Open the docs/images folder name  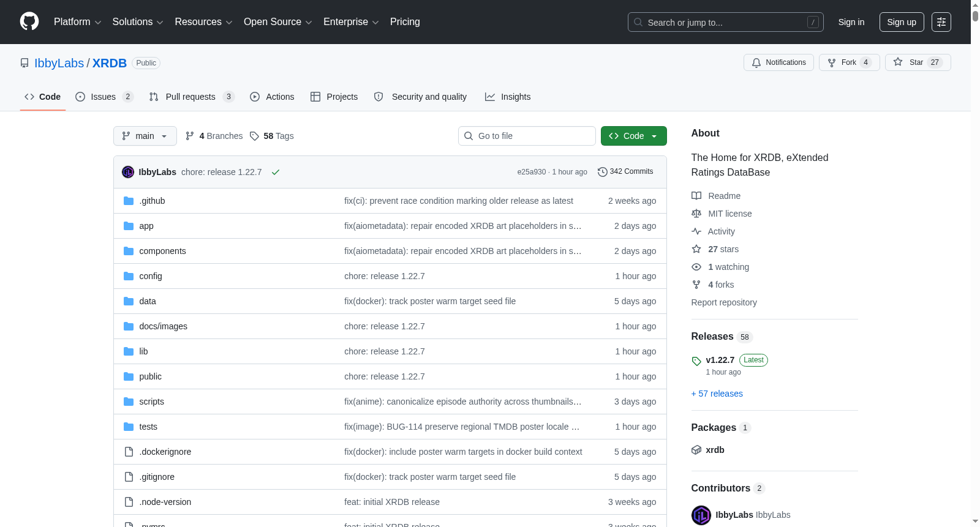point(164,326)
